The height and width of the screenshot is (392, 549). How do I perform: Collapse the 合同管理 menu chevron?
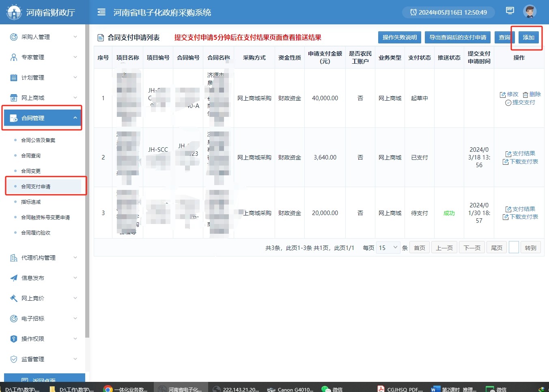click(x=75, y=118)
